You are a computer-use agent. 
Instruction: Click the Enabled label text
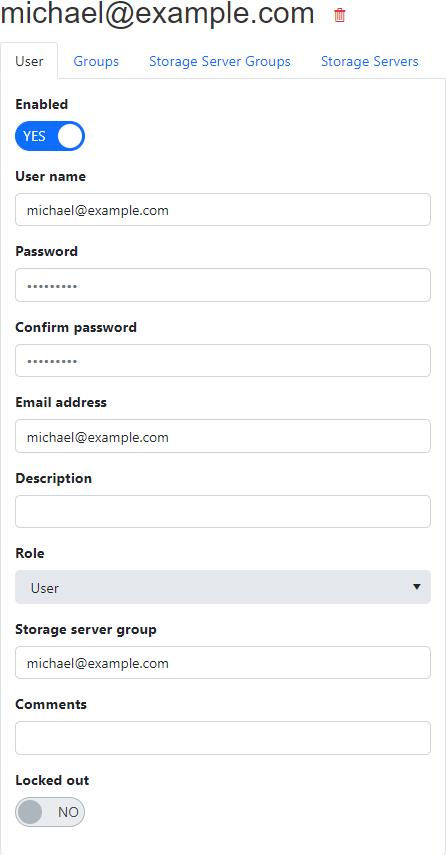coord(41,104)
